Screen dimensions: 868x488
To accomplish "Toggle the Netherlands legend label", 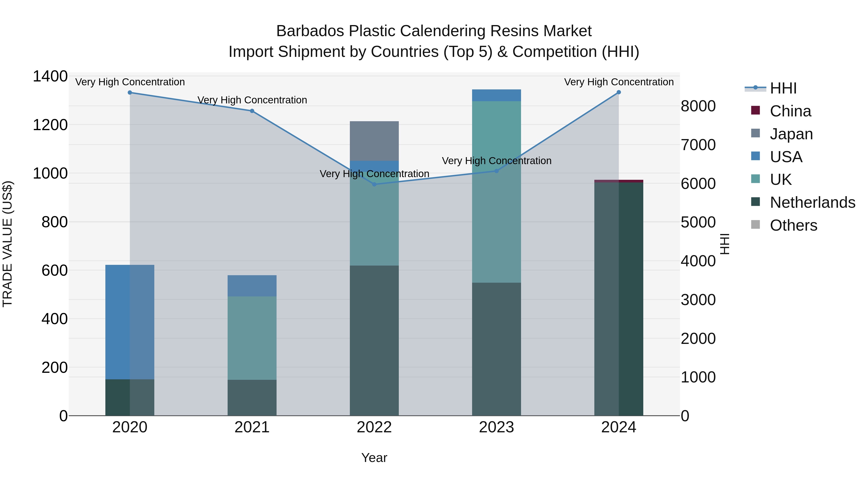I will 813,202.
